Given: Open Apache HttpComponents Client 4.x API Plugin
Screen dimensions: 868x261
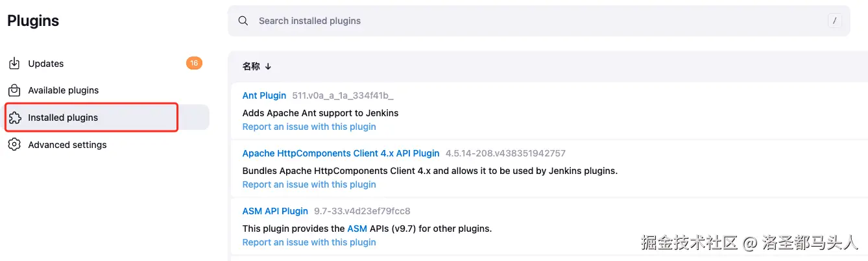Looking at the screenshot, I should (341, 153).
